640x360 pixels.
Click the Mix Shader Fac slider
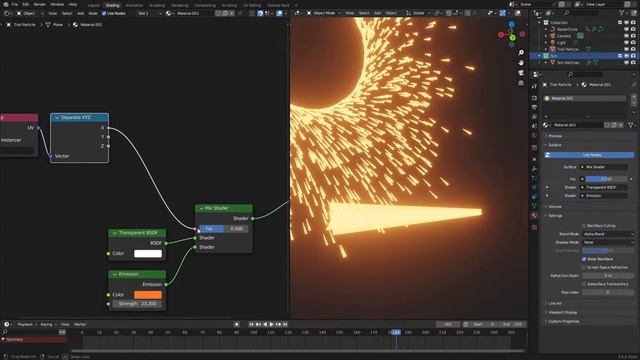pyautogui.click(x=223, y=229)
